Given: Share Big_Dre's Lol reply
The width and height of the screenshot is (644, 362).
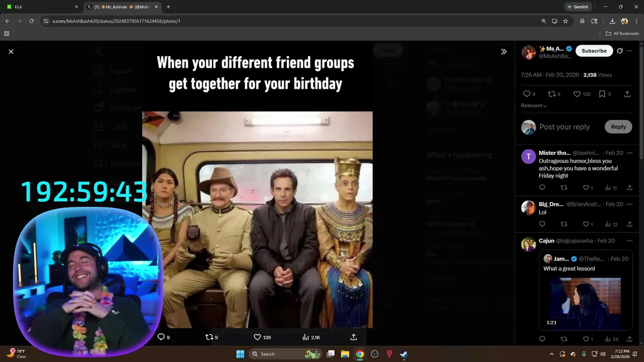Looking at the screenshot, I should point(629,224).
